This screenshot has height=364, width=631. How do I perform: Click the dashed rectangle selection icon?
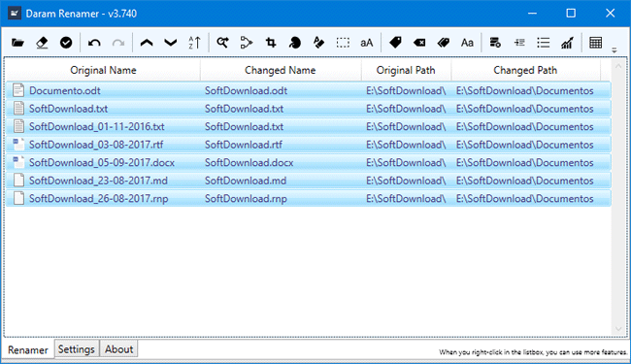343,43
